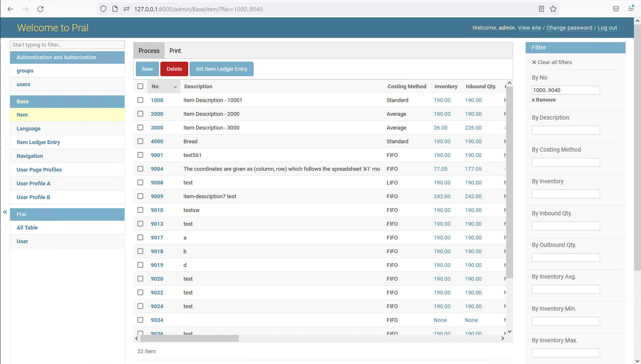The height and width of the screenshot is (364, 641).
Task: Reload the page with browser refresh icon
Action: tap(40, 9)
